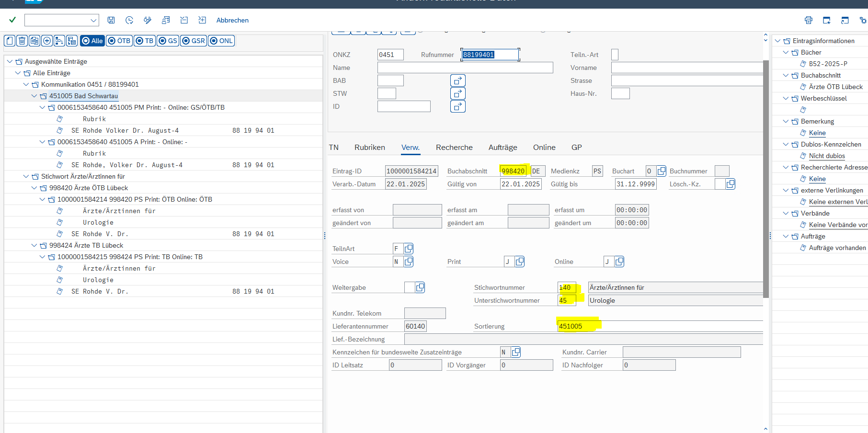Open value help beside Buchart field

(x=662, y=171)
